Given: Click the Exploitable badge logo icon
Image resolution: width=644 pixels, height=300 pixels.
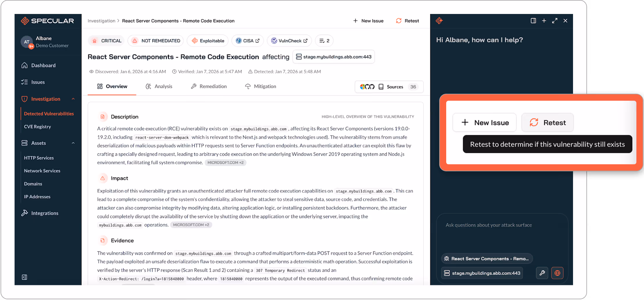Looking at the screenshot, I should tap(195, 41).
